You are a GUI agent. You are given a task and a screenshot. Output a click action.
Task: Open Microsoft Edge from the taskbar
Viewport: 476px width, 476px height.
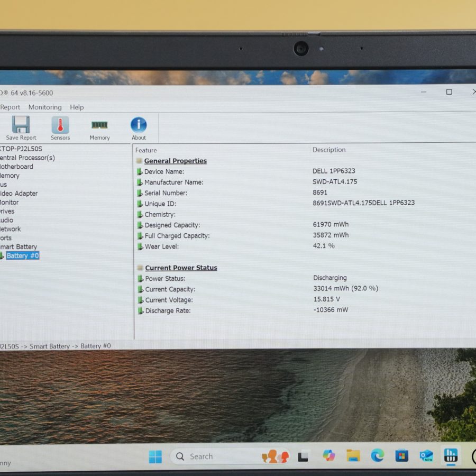click(x=377, y=456)
